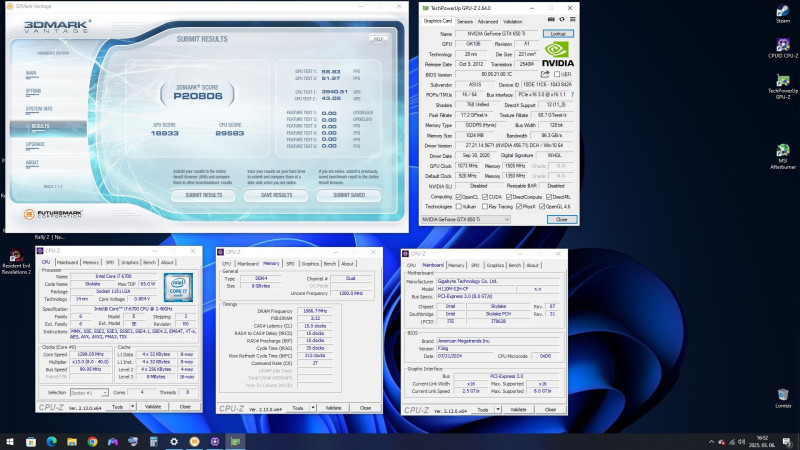Image resolution: width=800 pixels, height=450 pixels.
Task: Open SPD tab in CPU-Z Memory window
Action: 290,264
